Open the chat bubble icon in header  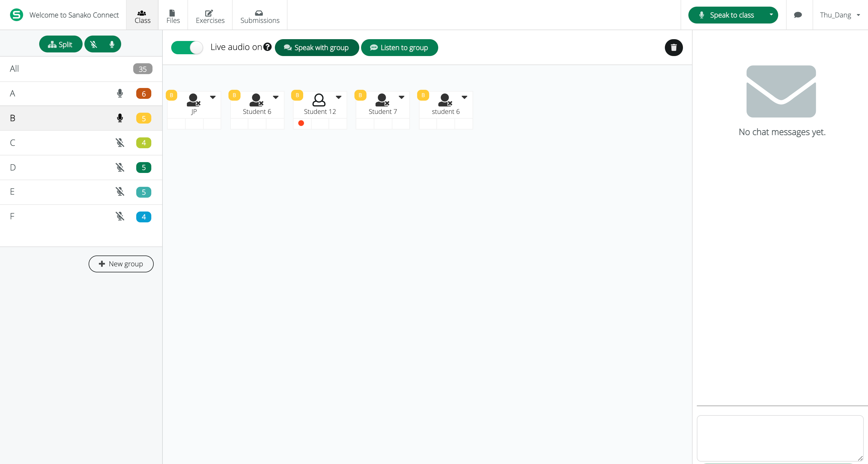[x=797, y=15]
